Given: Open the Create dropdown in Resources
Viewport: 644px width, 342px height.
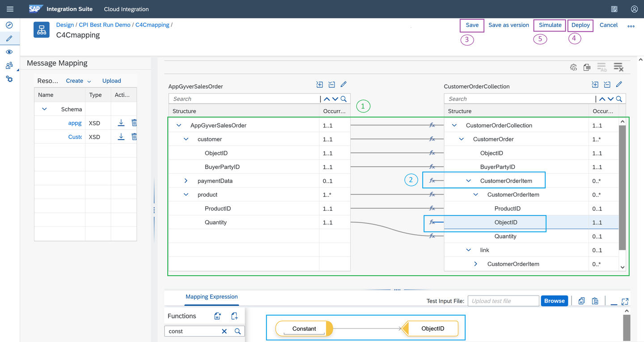Looking at the screenshot, I should click(x=78, y=81).
